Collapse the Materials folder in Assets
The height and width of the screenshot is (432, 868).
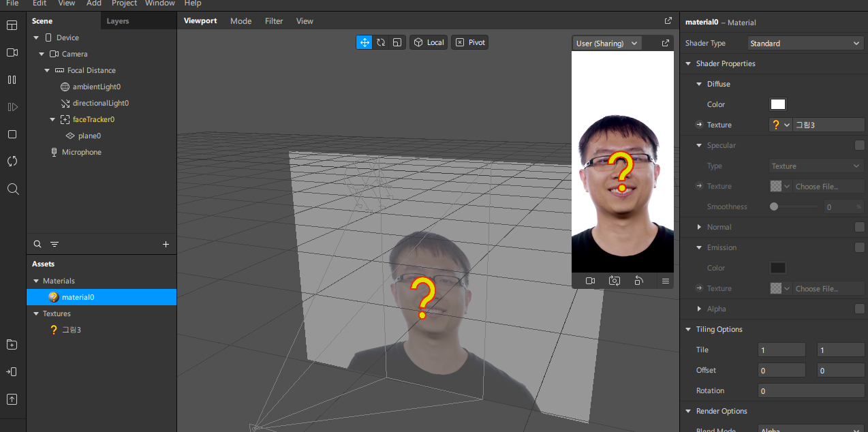point(36,281)
